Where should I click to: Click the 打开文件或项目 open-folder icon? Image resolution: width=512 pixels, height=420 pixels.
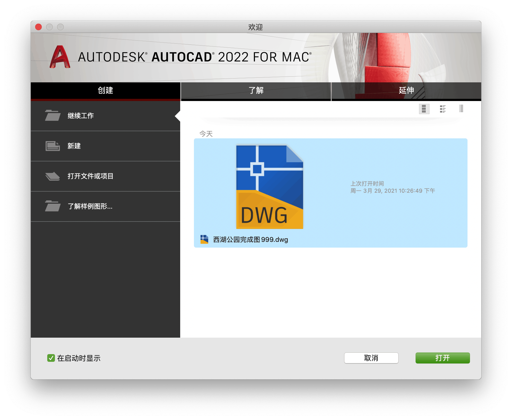[x=53, y=176]
